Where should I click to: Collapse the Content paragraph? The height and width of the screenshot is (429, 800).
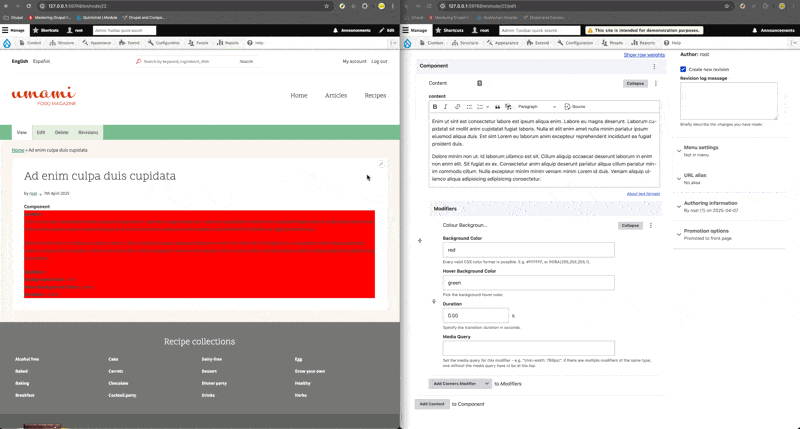(635, 84)
